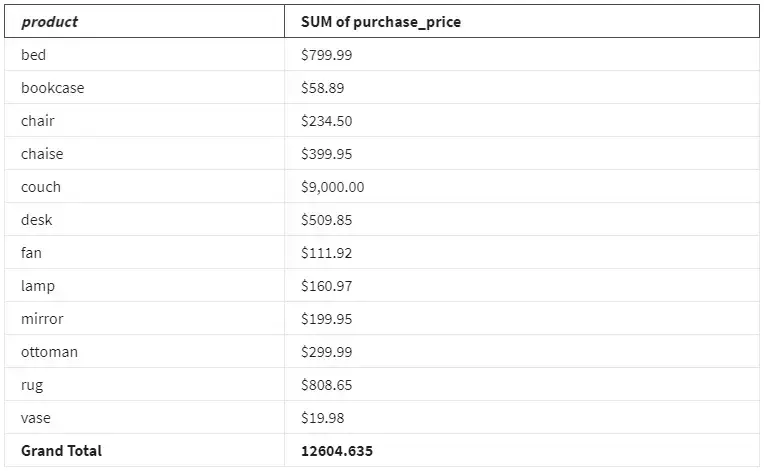
Task: Select the 'rug' product cell
Action: tap(144, 385)
